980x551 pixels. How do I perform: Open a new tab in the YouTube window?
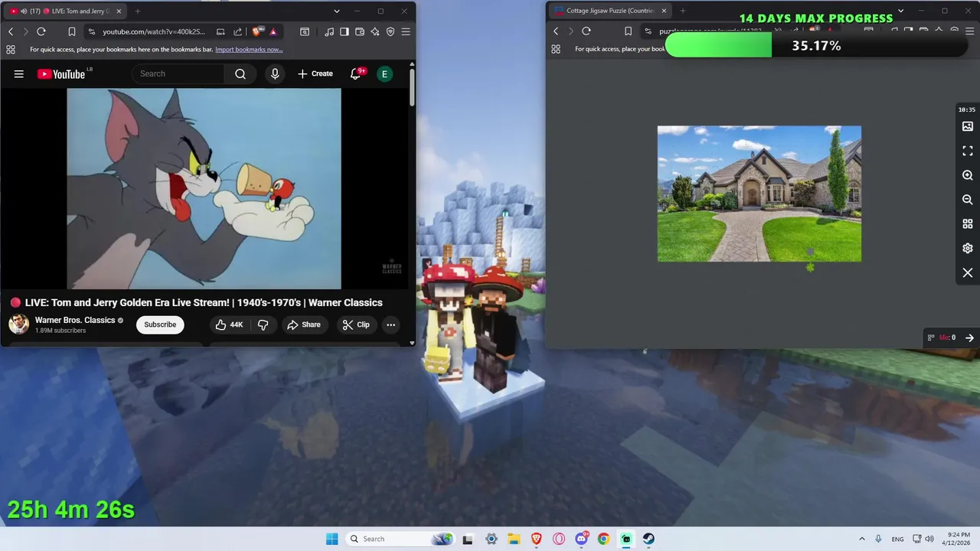click(x=138, y=11)
